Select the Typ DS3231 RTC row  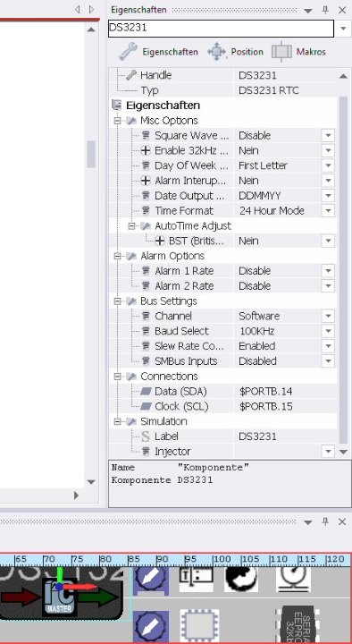tap(223, 90)
